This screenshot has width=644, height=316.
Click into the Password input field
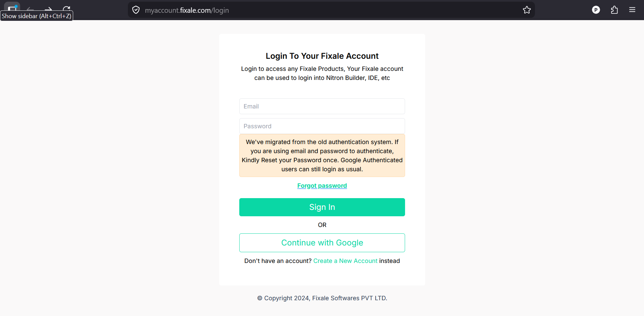322,126
